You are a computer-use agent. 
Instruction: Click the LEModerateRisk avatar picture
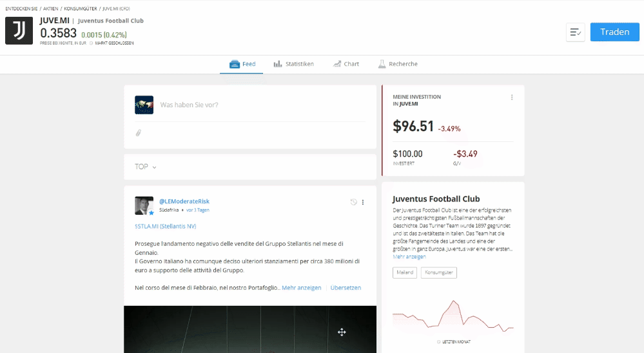coord(144,205)
